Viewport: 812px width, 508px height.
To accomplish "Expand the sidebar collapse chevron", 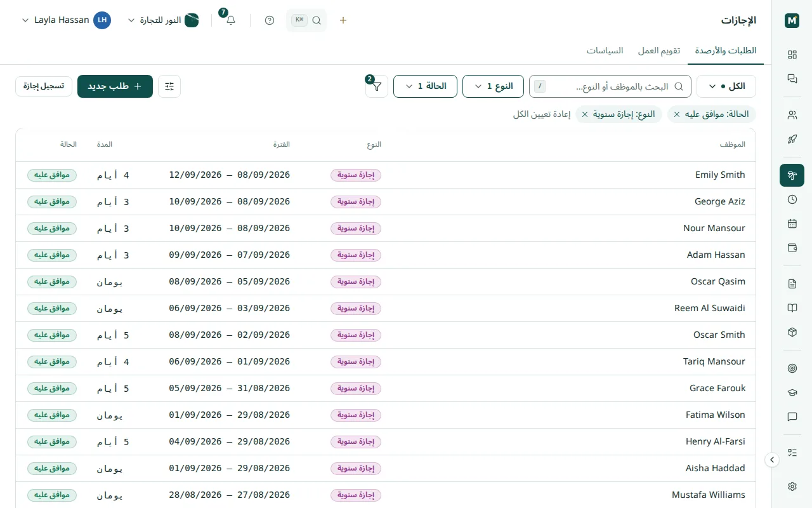I will tap(772, 460).
